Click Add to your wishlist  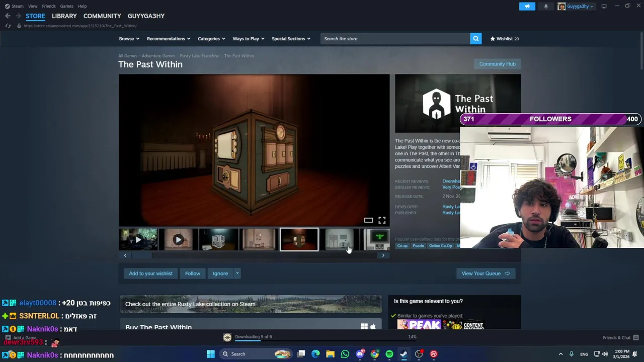(150, 274)
